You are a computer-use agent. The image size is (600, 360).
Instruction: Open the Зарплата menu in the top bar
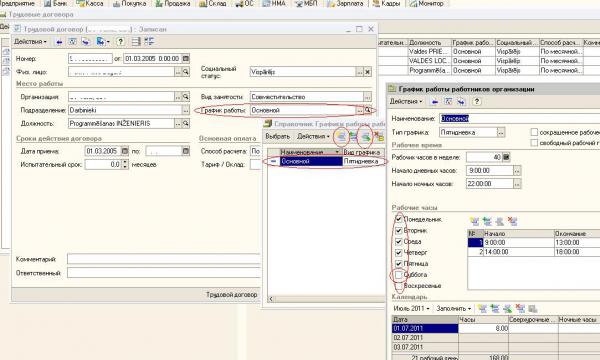point(345,3)
